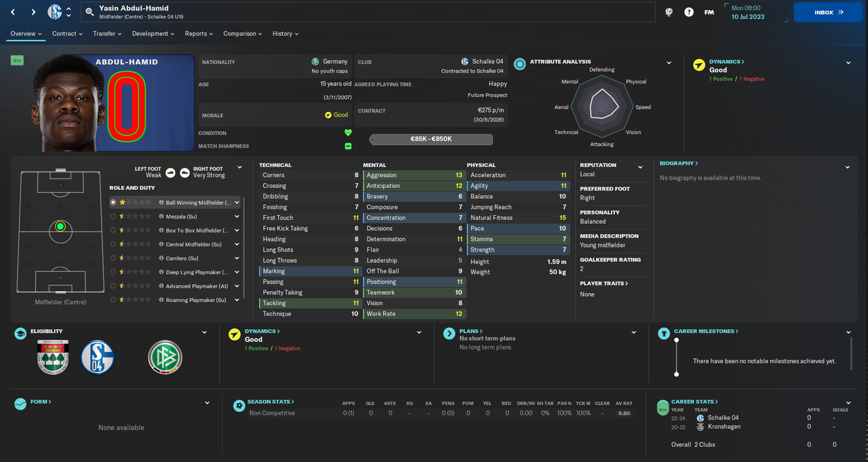868x462 pixels.
Task: Click the right foot boot icon
Action: point(185,172)
